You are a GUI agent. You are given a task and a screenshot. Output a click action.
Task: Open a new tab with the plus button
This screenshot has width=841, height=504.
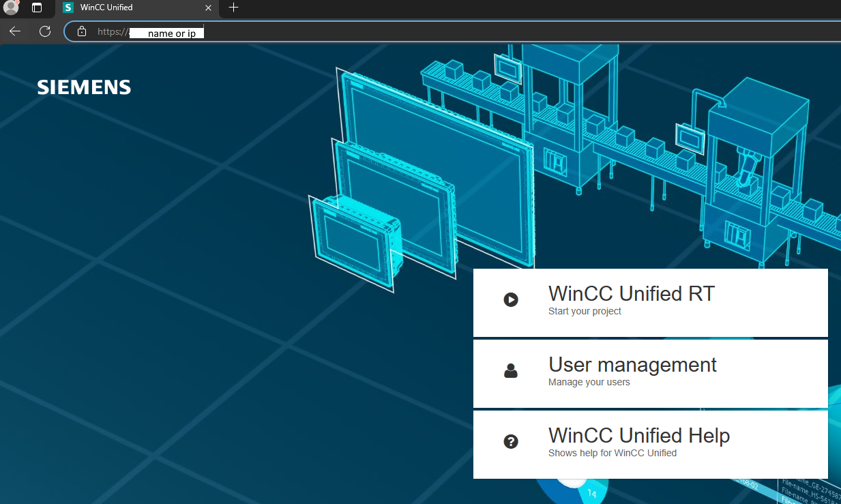(233, 8)
